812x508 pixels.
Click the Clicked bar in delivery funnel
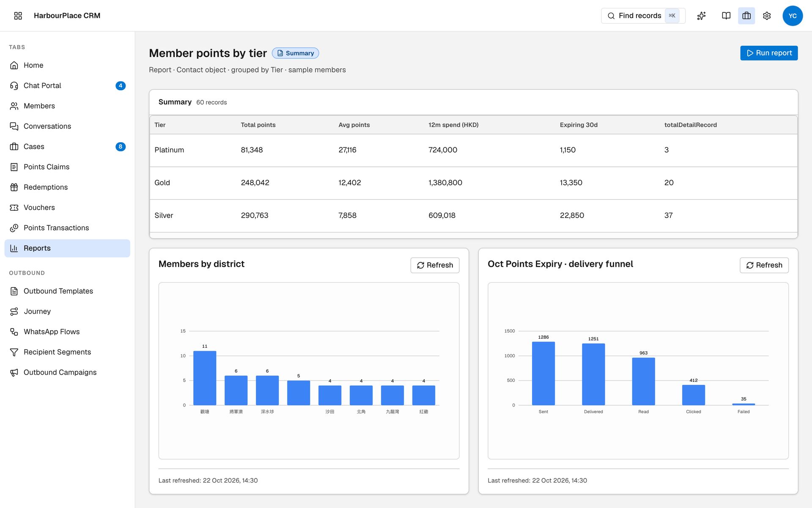pyautogui.click(x=694, y=395)
